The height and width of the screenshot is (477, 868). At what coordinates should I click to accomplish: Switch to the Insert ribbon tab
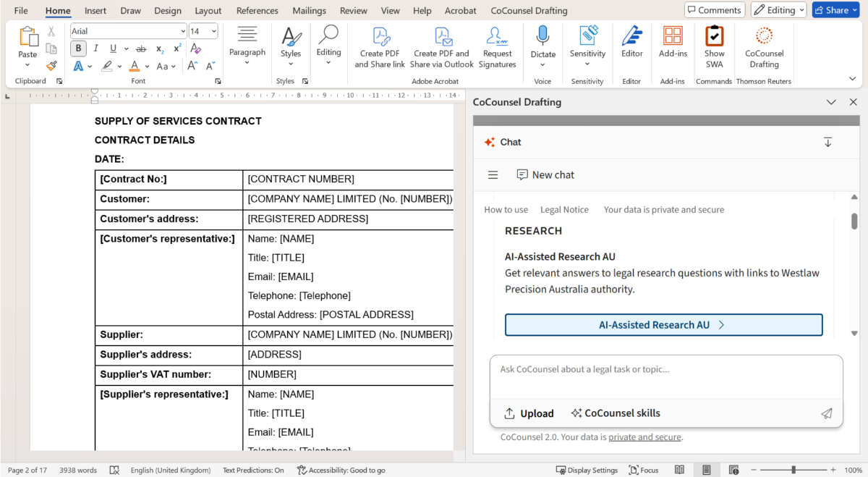(95, 10)
